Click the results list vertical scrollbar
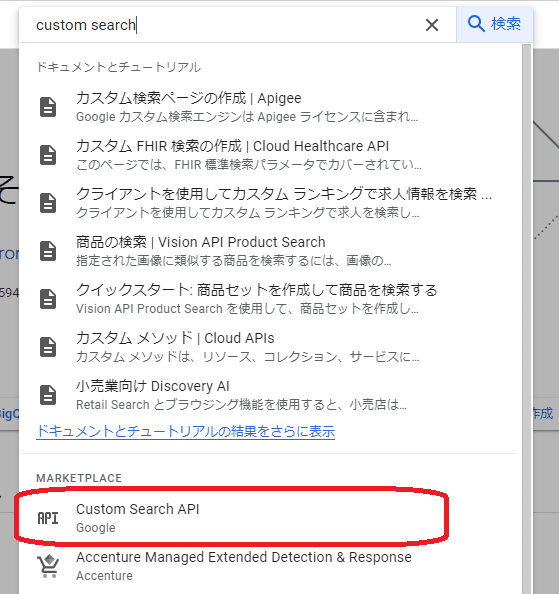This screenshot has height=594, width=559. [x=527, y=318]
